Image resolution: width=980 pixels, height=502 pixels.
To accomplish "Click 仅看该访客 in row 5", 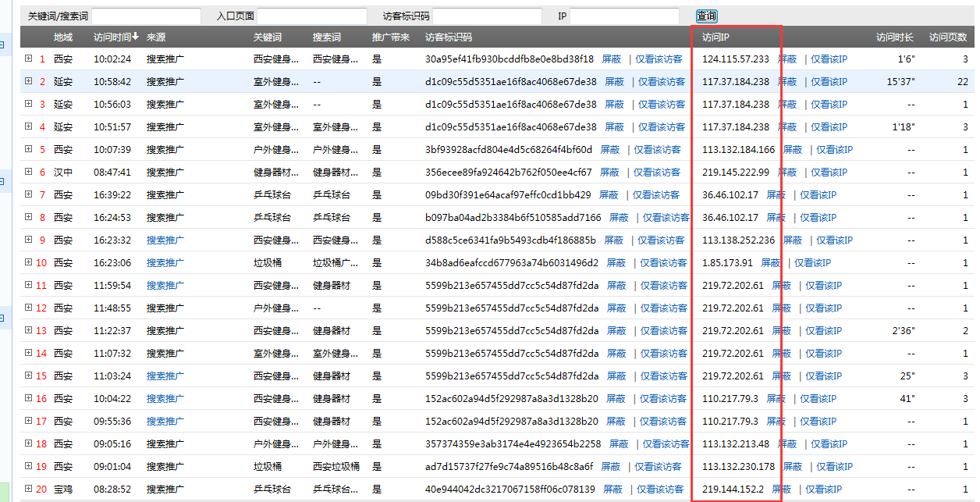I will [x=657, y=150].
